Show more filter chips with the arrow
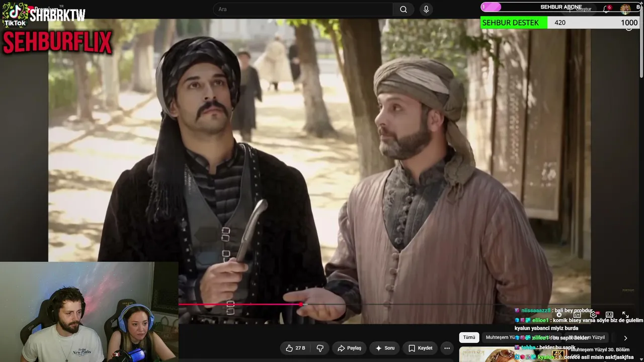 click(x=625, y=338)
